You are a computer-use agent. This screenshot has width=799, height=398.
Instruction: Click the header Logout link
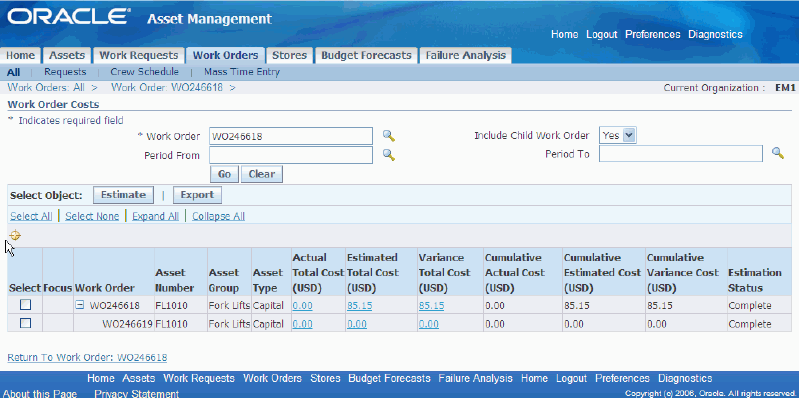[602, 35]
